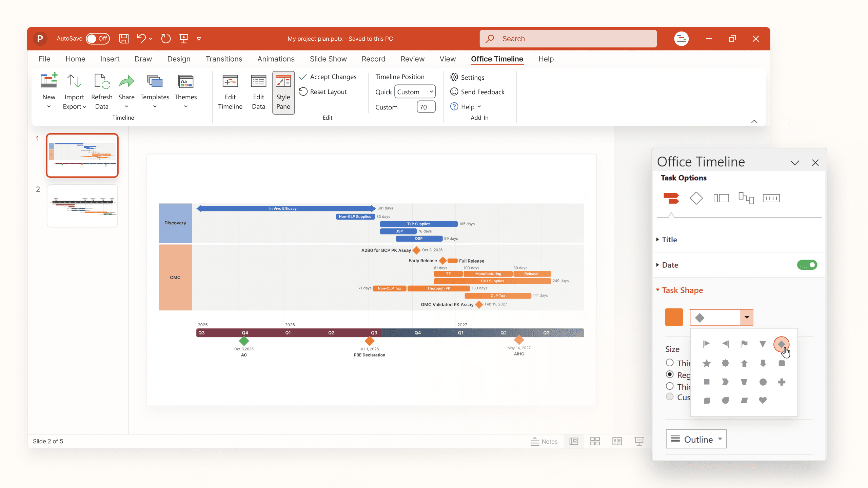Activate the Style Pane tool
Image resolution: width=868 pixels, height=488 pixels.
283,92
